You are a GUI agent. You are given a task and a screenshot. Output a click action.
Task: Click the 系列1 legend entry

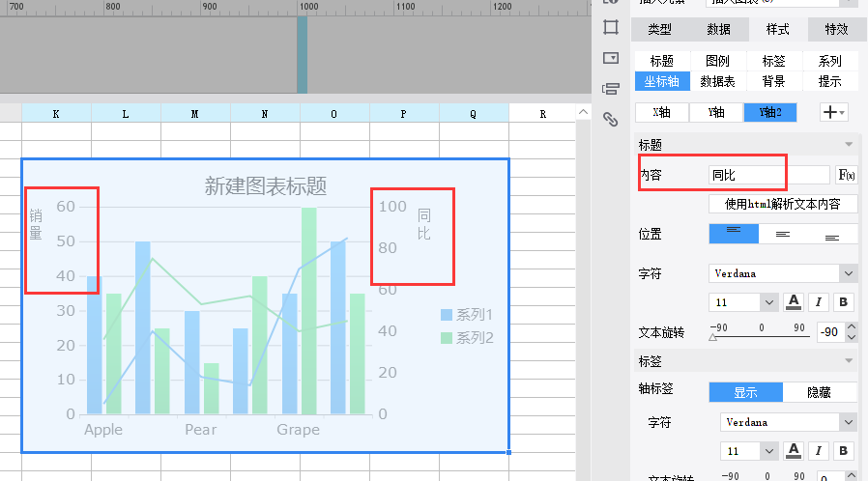[467, 315]
